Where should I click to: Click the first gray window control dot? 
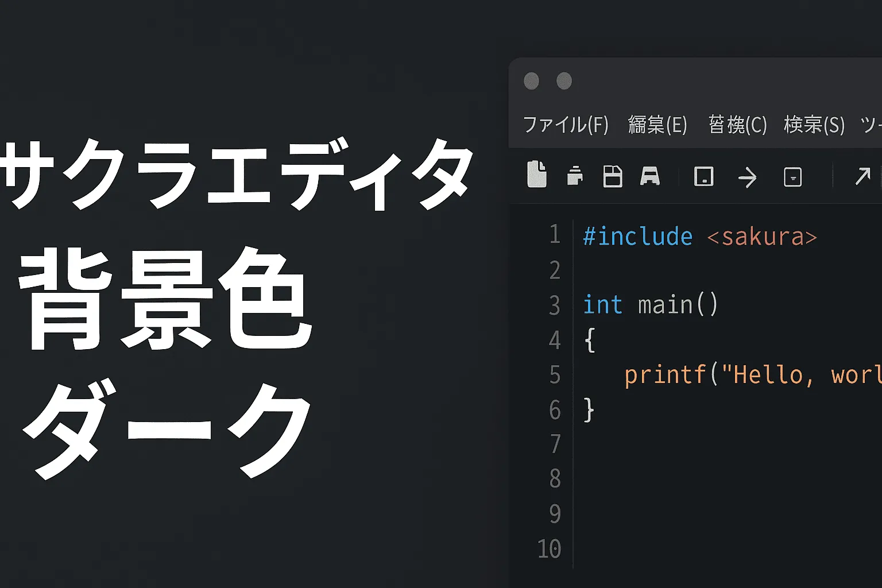tap(532, 81)
